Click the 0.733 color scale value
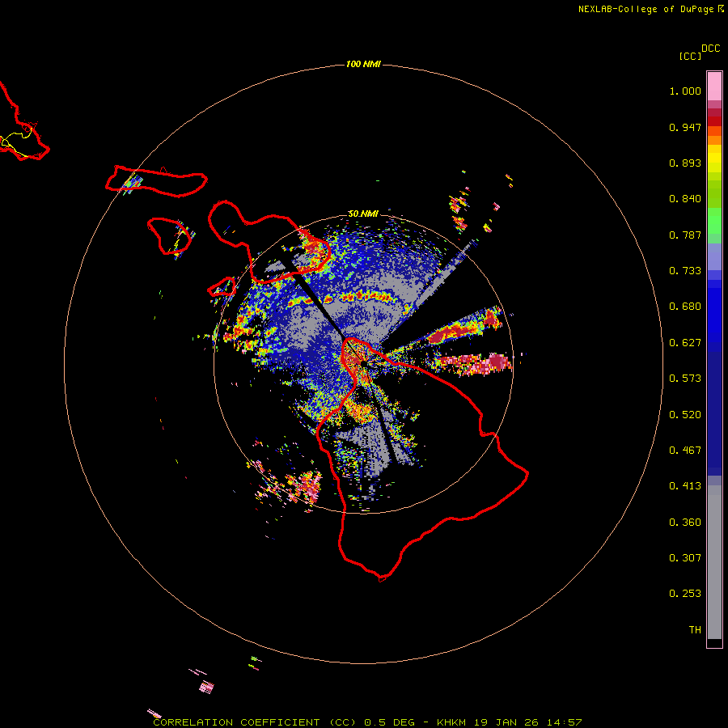Image resolution: width=728 pixels, height=728 pixels. click(x=685, y=271)
